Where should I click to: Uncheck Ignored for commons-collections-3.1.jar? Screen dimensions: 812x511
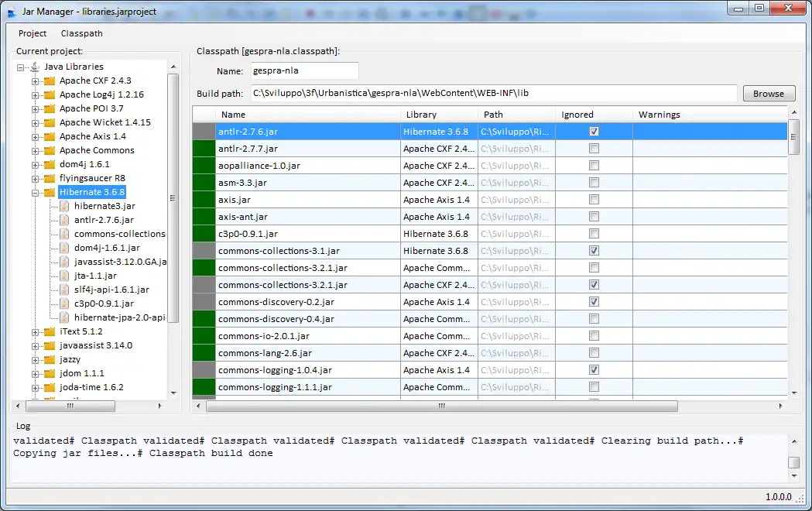(x=594, y=251)
